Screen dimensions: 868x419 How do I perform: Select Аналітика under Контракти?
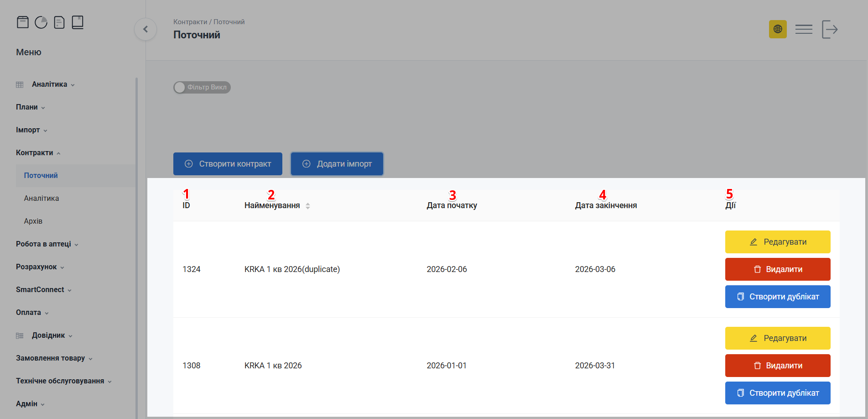point(42,199)
